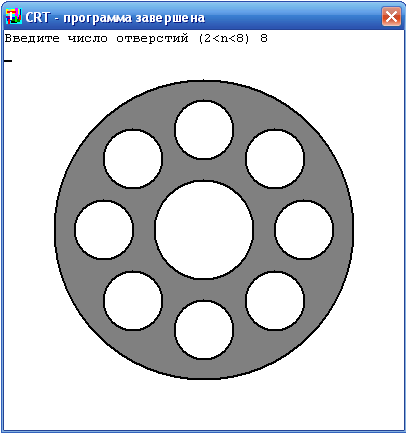
Task: Select the topmost small hole in the disc
Action: (204, 130)
